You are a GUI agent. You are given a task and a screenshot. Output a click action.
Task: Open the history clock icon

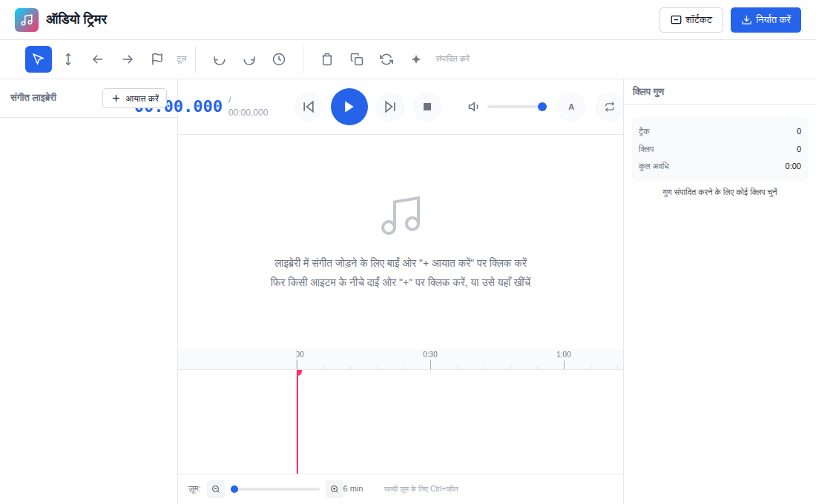(x=279, y=59)
